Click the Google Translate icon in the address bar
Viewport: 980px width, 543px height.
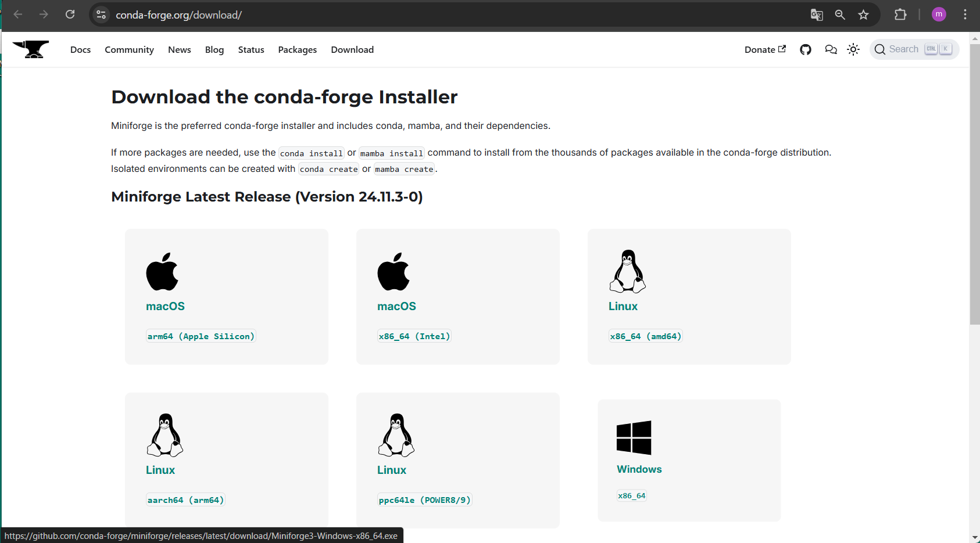click(x=816, y=15)
